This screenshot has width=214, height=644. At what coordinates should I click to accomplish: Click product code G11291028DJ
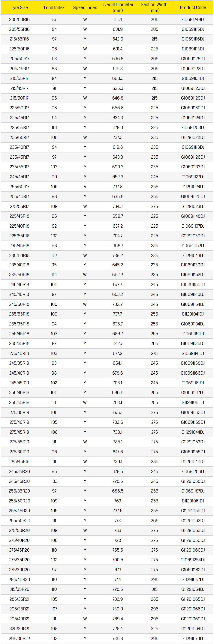click(193, 137)
